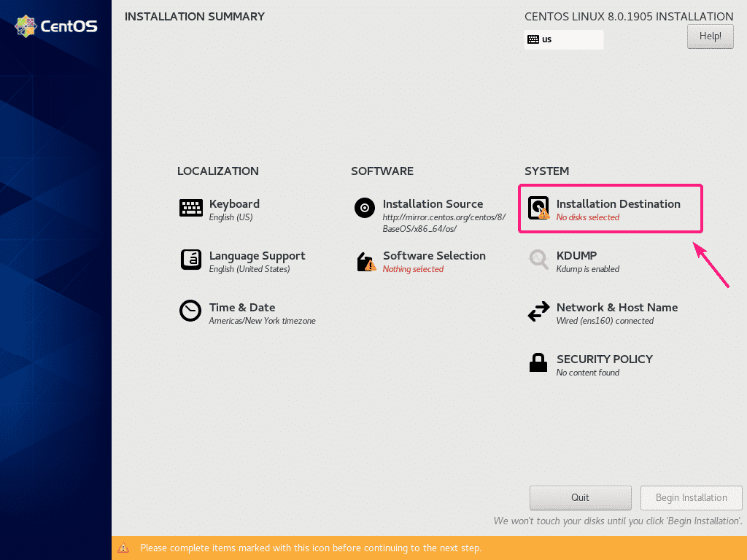Click the mirror.centos.org source URL text

(x=444, y=223)
